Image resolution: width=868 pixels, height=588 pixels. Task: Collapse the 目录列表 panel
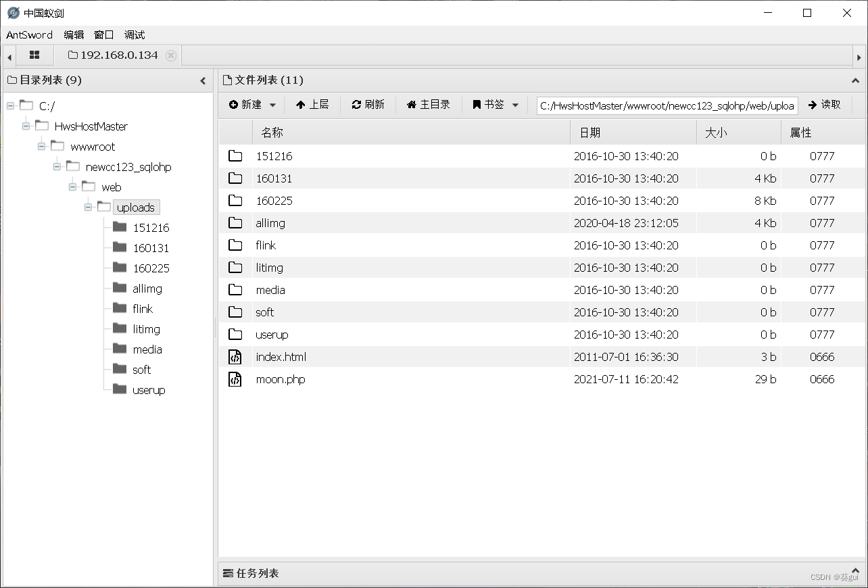click(x=203, y=80)
